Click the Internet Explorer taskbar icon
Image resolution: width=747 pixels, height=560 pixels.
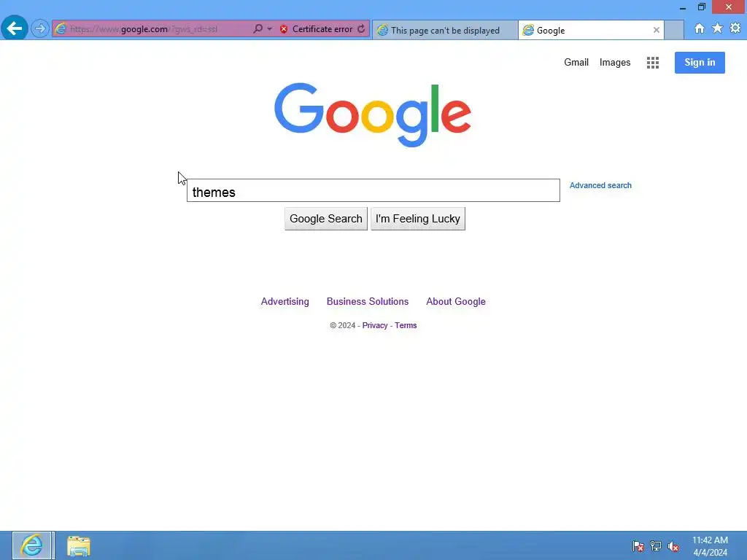click(x=32, y=545)
